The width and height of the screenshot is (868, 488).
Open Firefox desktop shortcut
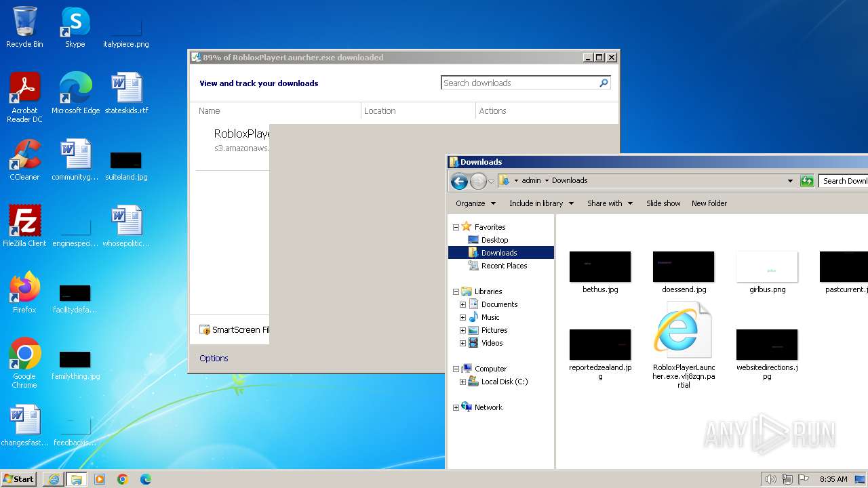24,293
